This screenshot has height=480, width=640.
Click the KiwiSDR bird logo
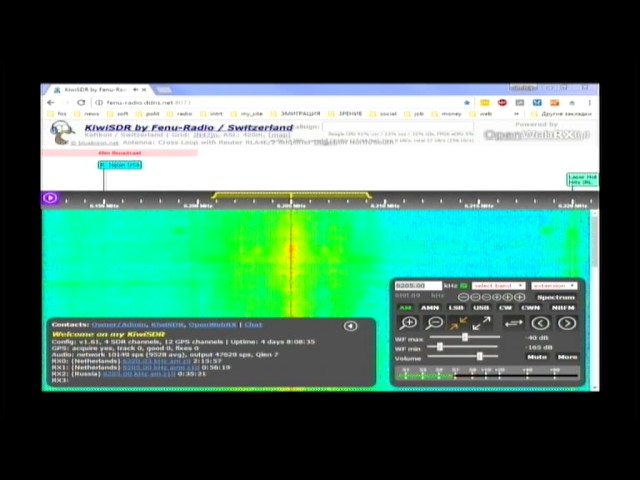[x=62, y=133]
